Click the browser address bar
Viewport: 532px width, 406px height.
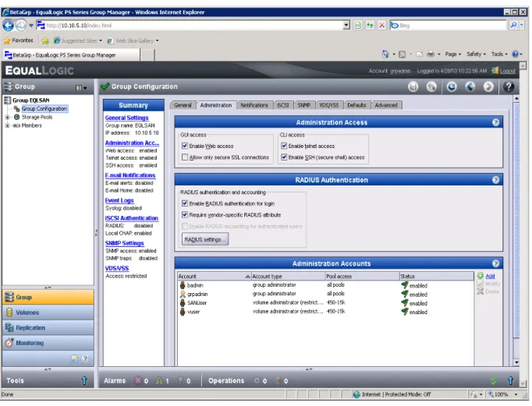click(x=194, y=26)
